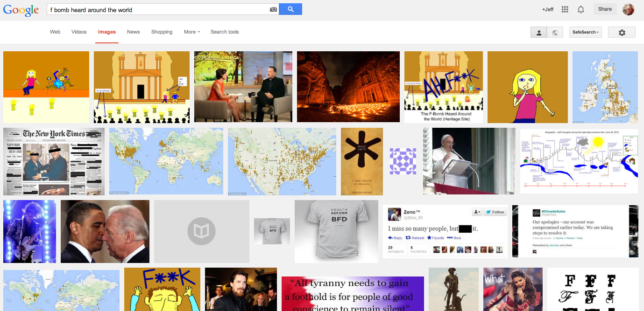Expand the SafeSearch dropdown
This screenshot has height=311, width=644.
tap(586, 32)
